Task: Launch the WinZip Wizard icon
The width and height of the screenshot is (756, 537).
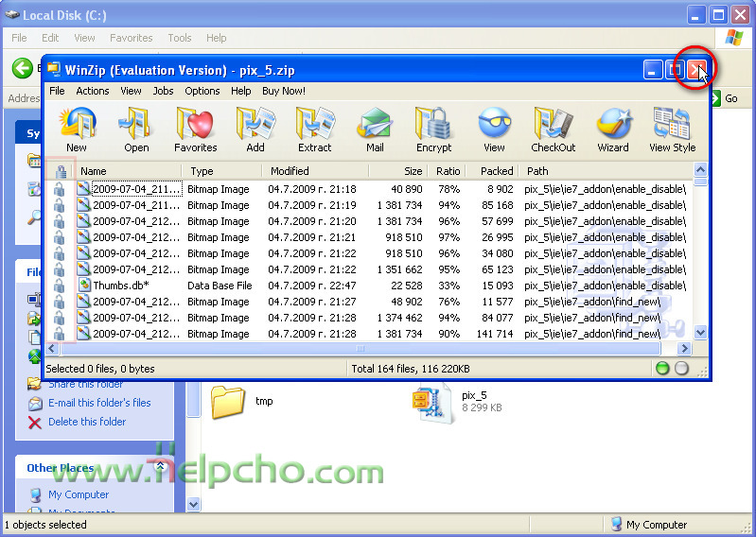Action: tap(613, 123)
